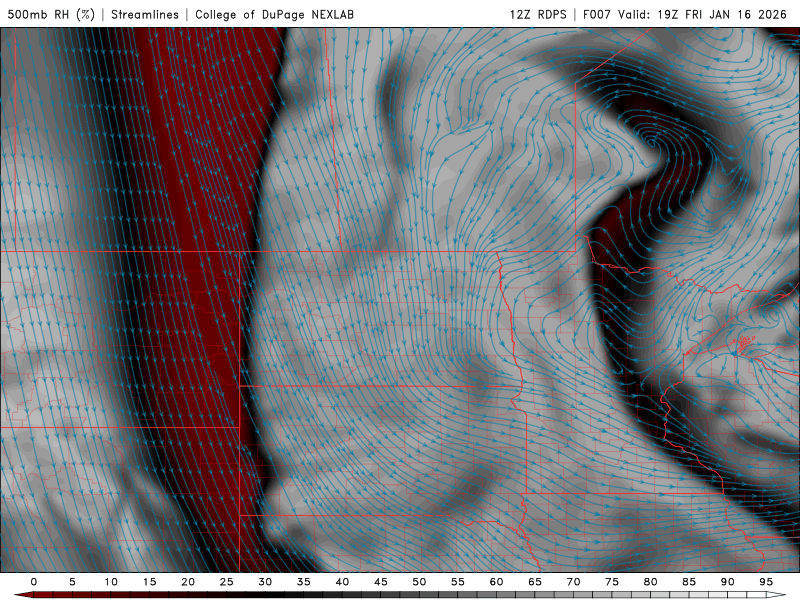The image size is (800, 600).
Task: Click the "60" percent scale label
Action: coord(496,582)
